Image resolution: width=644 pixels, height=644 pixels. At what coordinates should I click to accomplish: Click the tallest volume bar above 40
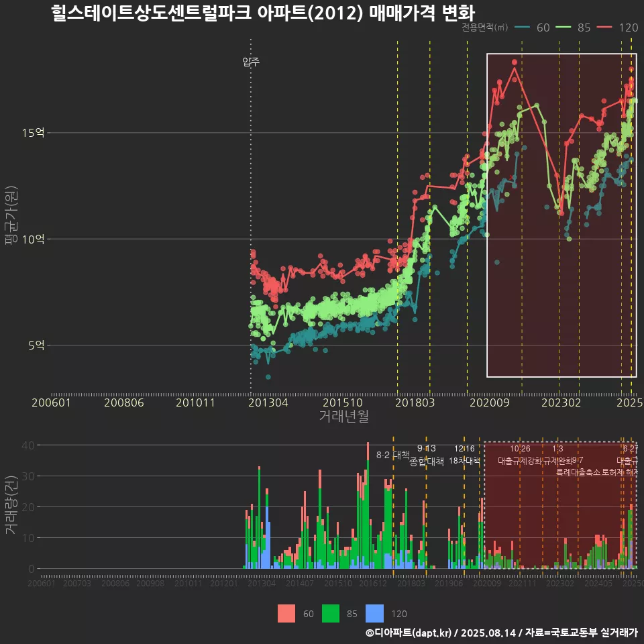(x=368, y=506)
